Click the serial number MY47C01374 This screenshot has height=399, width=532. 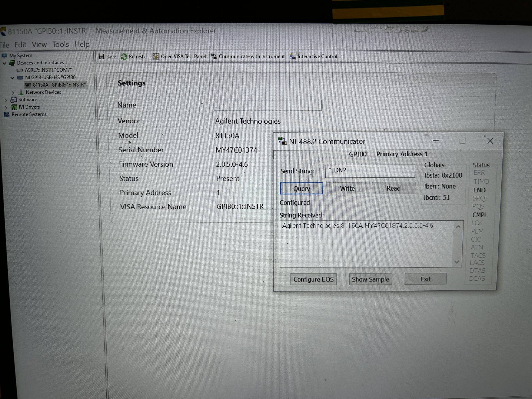236,150
